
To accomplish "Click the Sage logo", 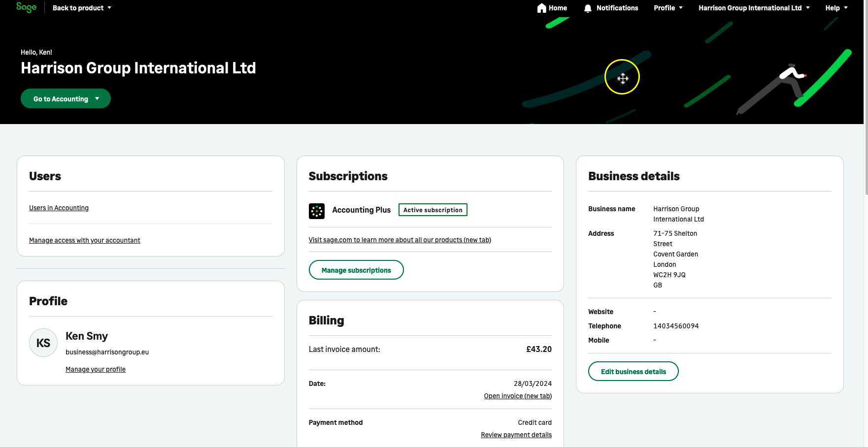I will click(x=27, y=7).
